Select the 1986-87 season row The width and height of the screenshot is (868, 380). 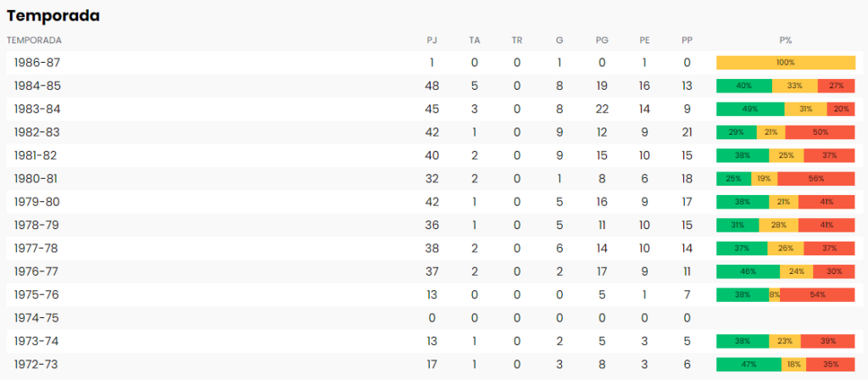point(435,63)
